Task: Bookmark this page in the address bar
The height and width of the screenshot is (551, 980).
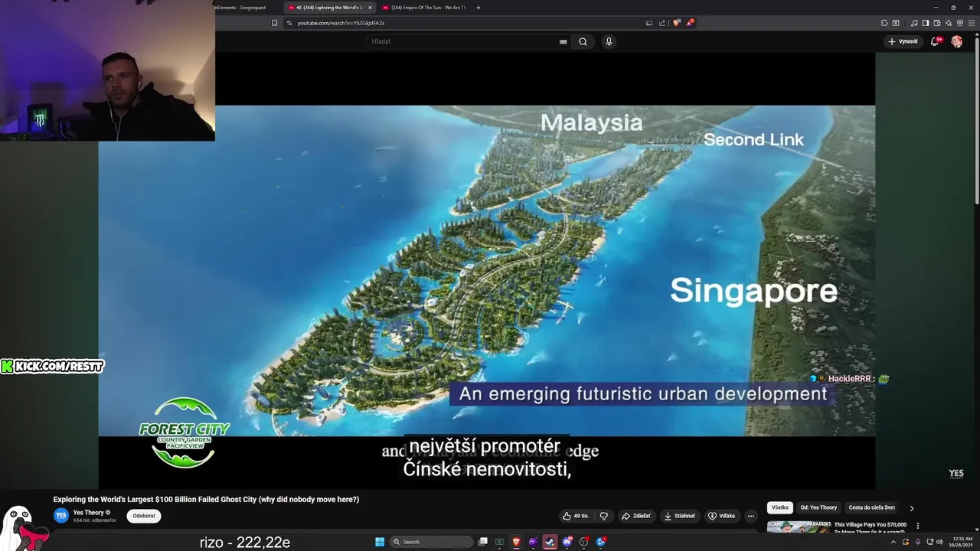Action: point(274,23)
